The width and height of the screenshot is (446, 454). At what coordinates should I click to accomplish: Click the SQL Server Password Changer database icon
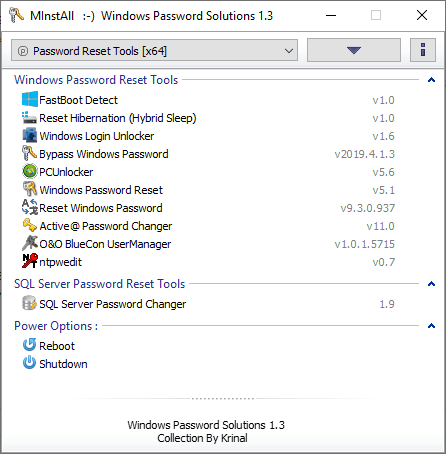(30, 304)
